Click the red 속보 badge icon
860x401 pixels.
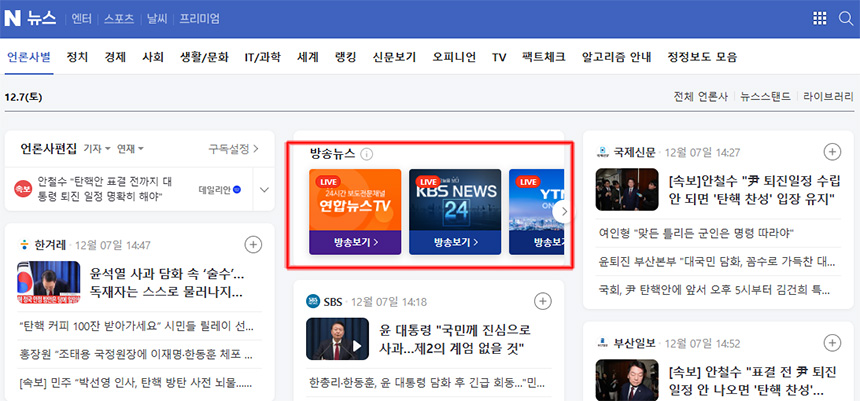coord(23,189)
